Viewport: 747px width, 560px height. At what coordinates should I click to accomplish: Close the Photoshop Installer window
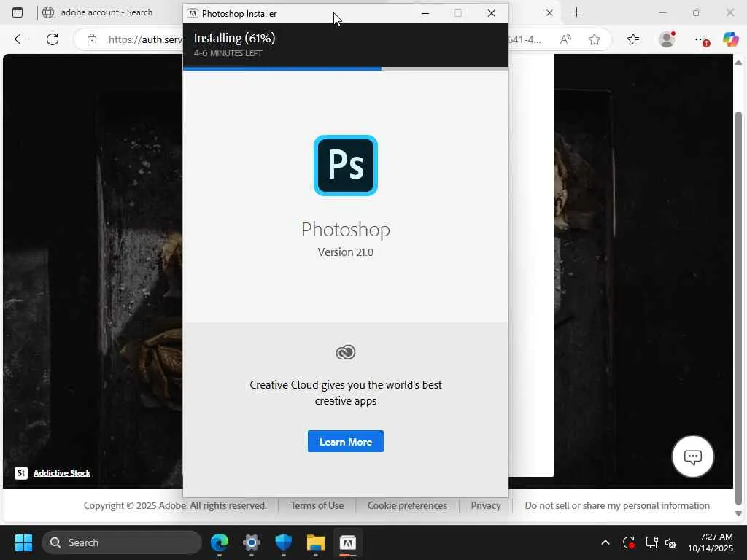coord(492,13)
